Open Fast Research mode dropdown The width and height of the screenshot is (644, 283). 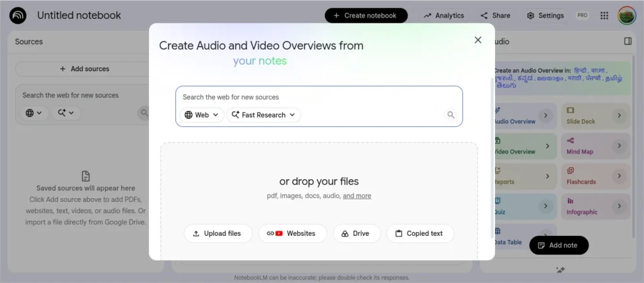(x=264, y=115)
